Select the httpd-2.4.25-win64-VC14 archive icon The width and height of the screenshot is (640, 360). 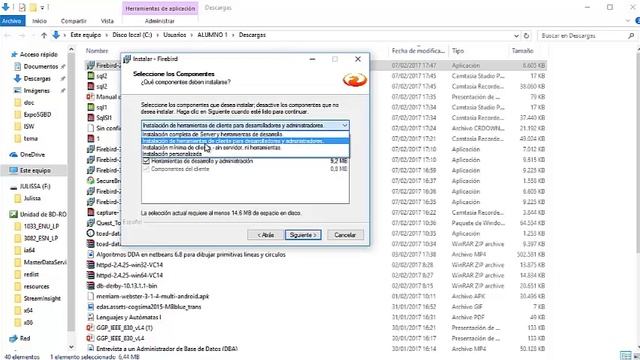(x=91, y=275)
